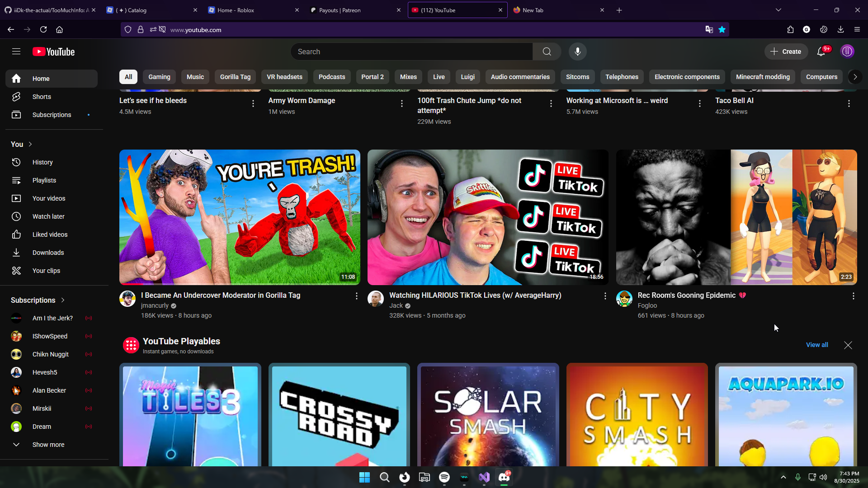Select the Portal 2 chip

pos(373,77)
